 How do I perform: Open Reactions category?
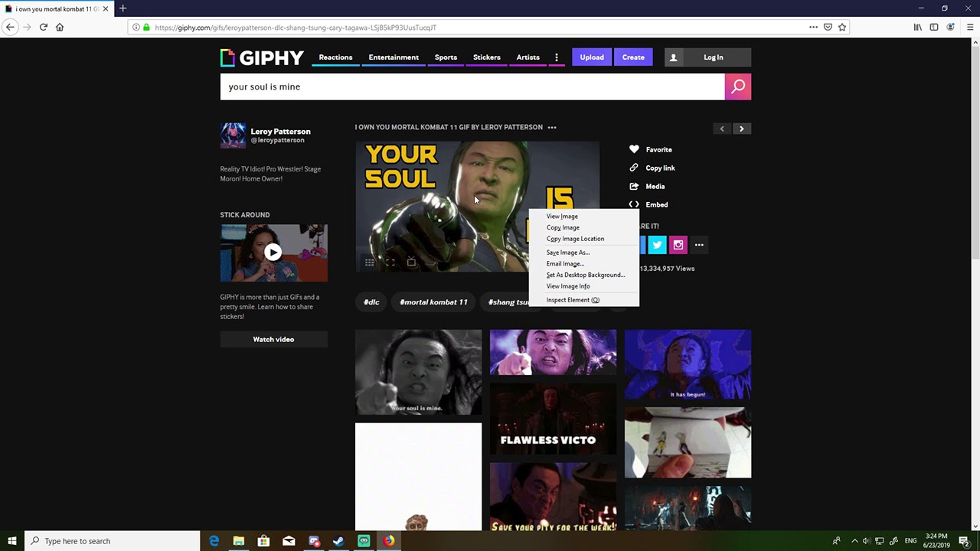pyautogui.click(x=335, y=57)
